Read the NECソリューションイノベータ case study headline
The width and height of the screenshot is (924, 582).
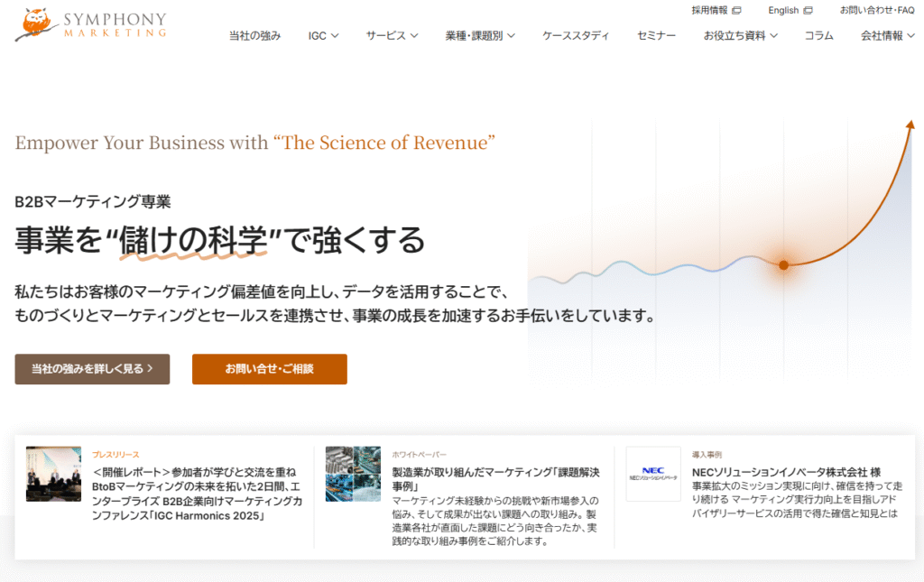click(x=785, y=472)
